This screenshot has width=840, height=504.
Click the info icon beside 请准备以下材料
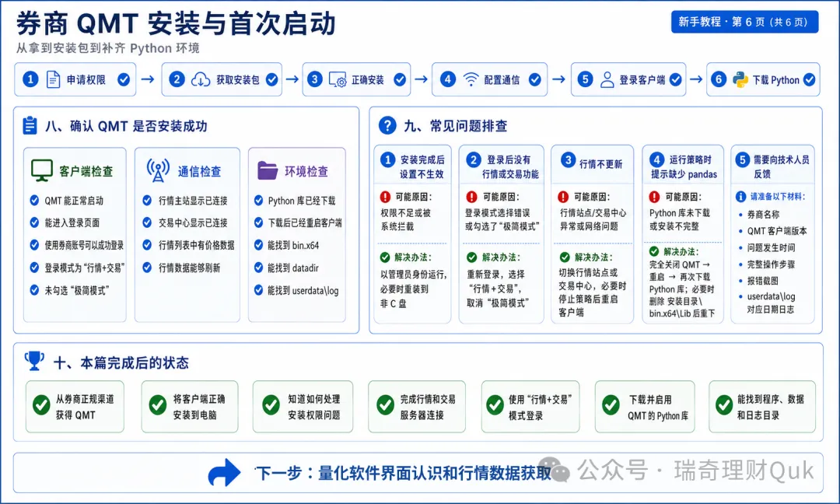[x=741, y=197]
